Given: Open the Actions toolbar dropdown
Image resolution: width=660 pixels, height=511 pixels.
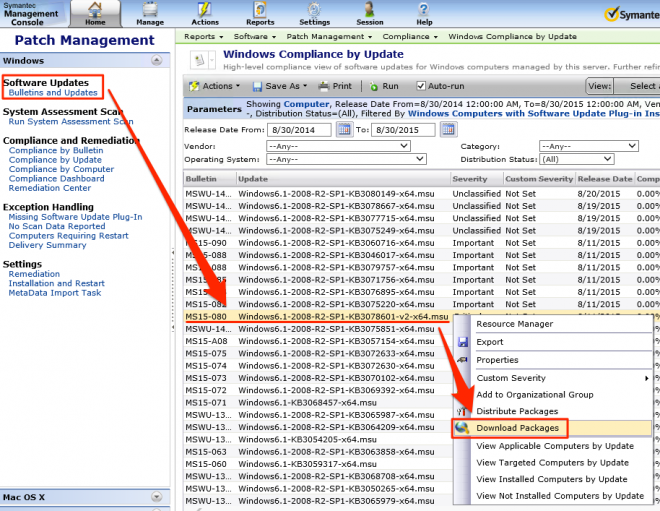Looking at the screenshot, I should [x=214, y=86].
